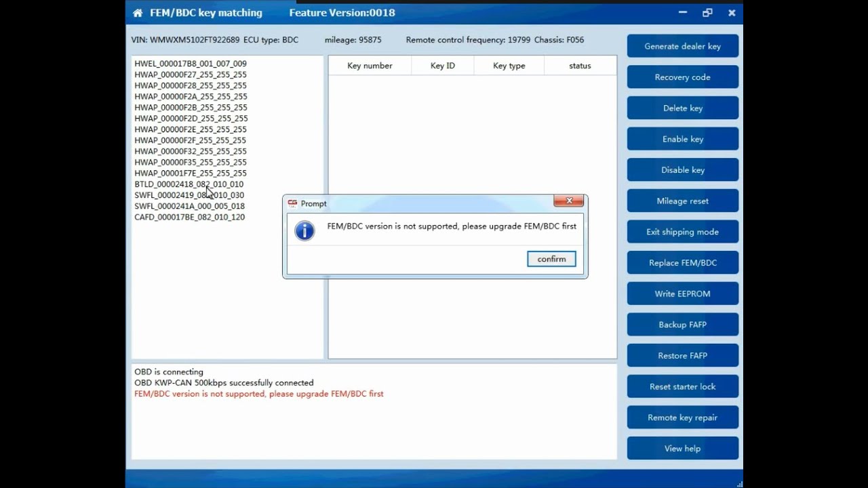
Task: Select Enable key button
Action: [682, 139]
